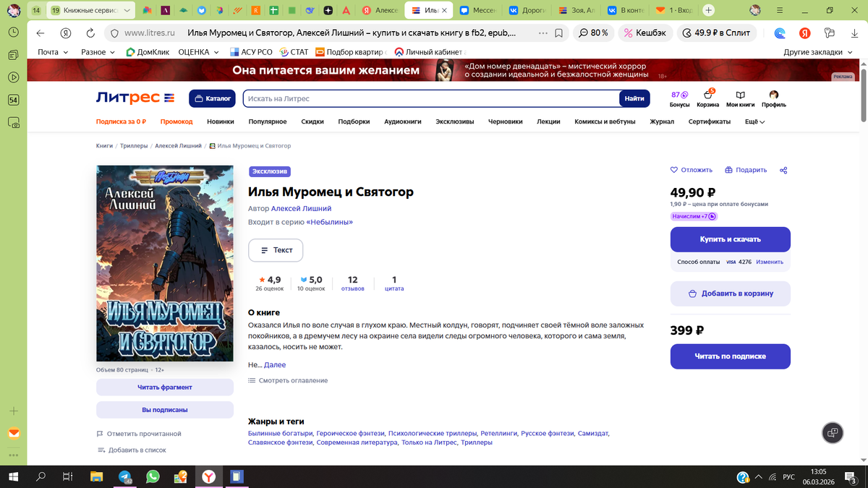Viewport: 868px width, 488px height.
Task: Expand the Почта bookmarks dropdown
Action: pos(54,52)
